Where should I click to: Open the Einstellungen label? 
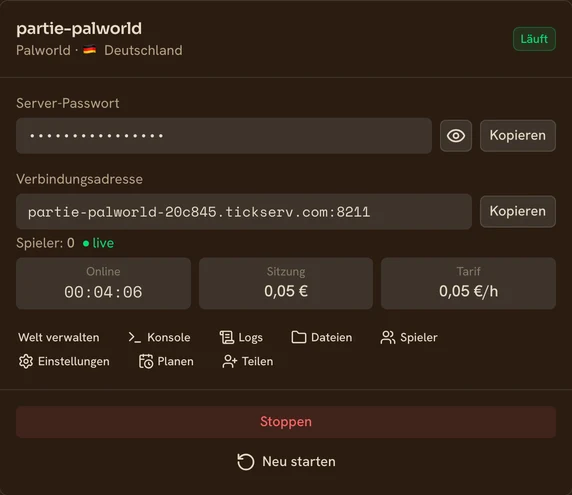click(74, 361)
